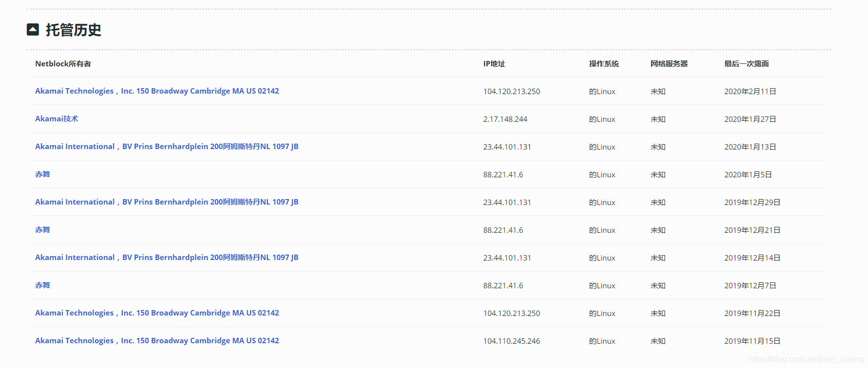Open Akamai Technologies link dated 2019年11月15日
868x368 pixels.
click(x=157, y=341)
